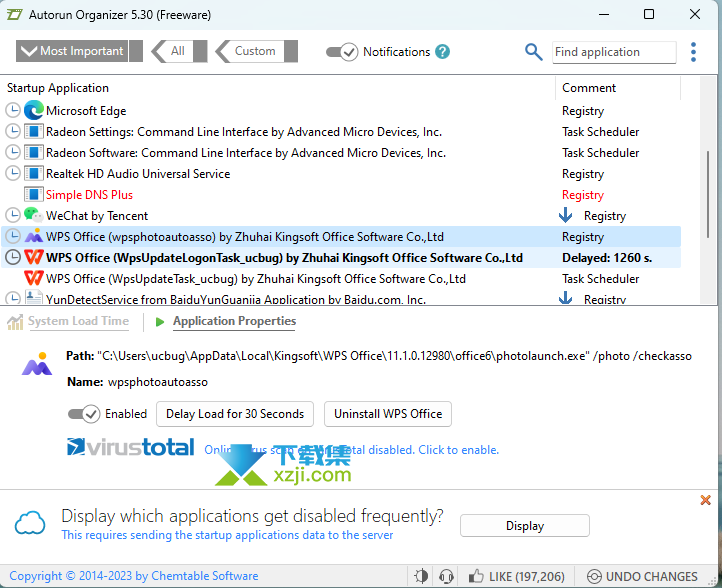Screen dimensions: 722x588
Task: Click the delay clock icon for WeChat
Action: [13, 215]
